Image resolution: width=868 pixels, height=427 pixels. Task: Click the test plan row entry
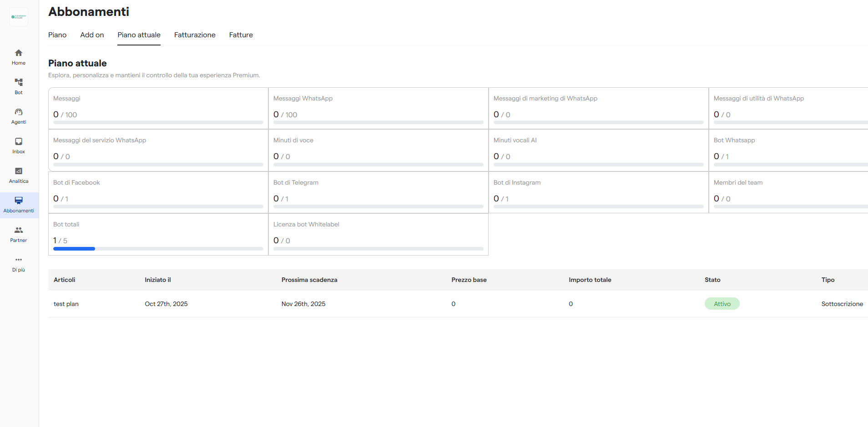click(66, 304)
